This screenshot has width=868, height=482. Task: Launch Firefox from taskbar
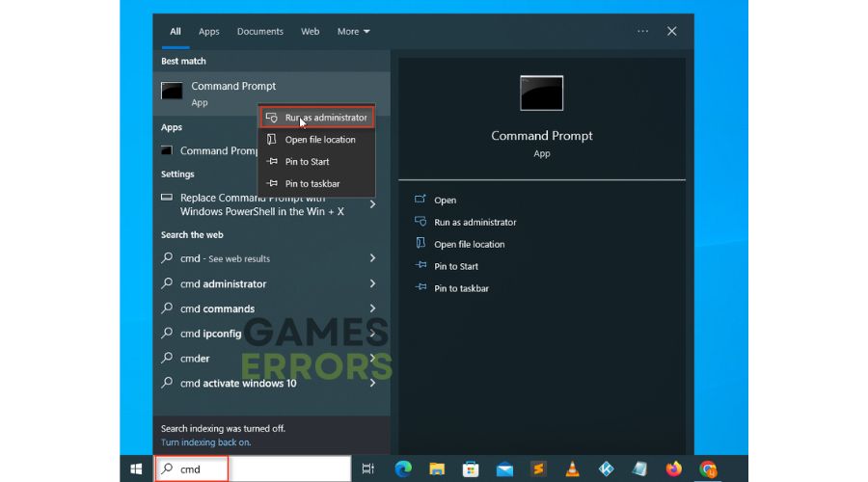tap(674, 469)
